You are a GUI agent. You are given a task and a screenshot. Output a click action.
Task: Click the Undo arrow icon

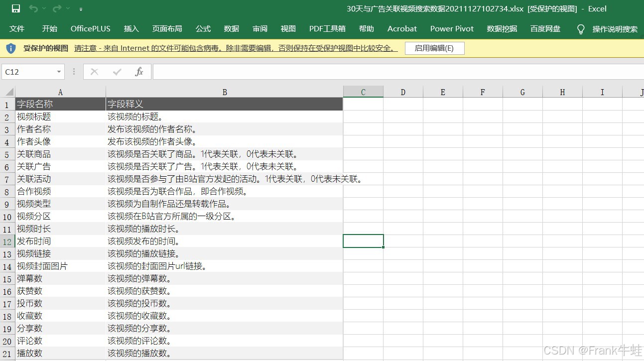(x=33, y=8)
